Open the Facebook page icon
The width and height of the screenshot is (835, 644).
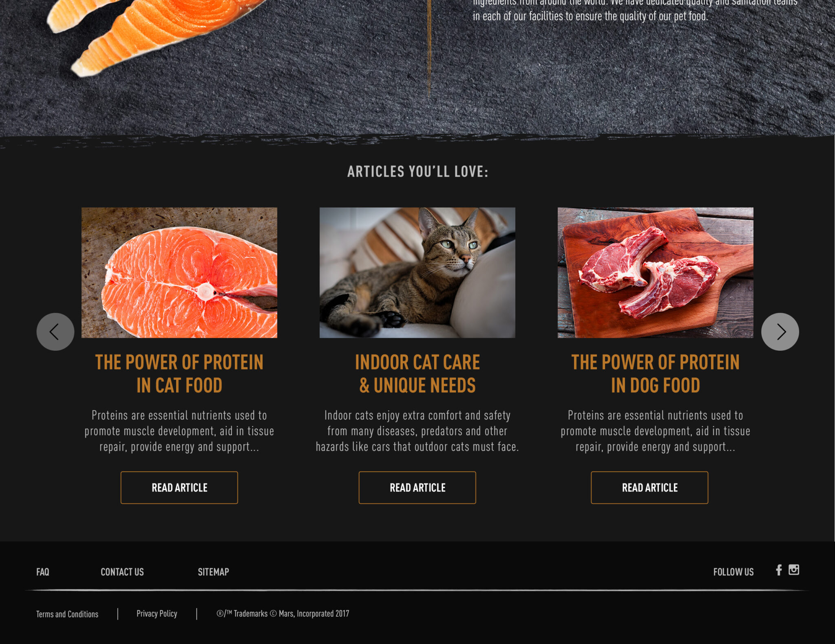(x=779, y=570)
